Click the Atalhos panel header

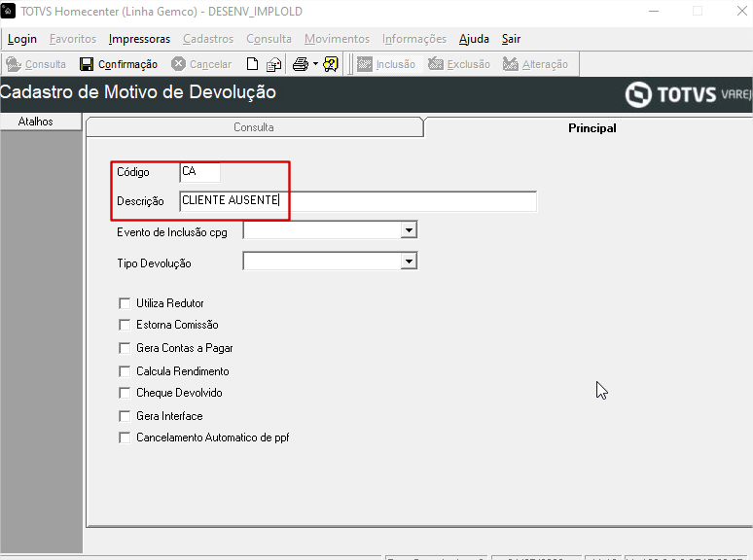pos(41,122)
